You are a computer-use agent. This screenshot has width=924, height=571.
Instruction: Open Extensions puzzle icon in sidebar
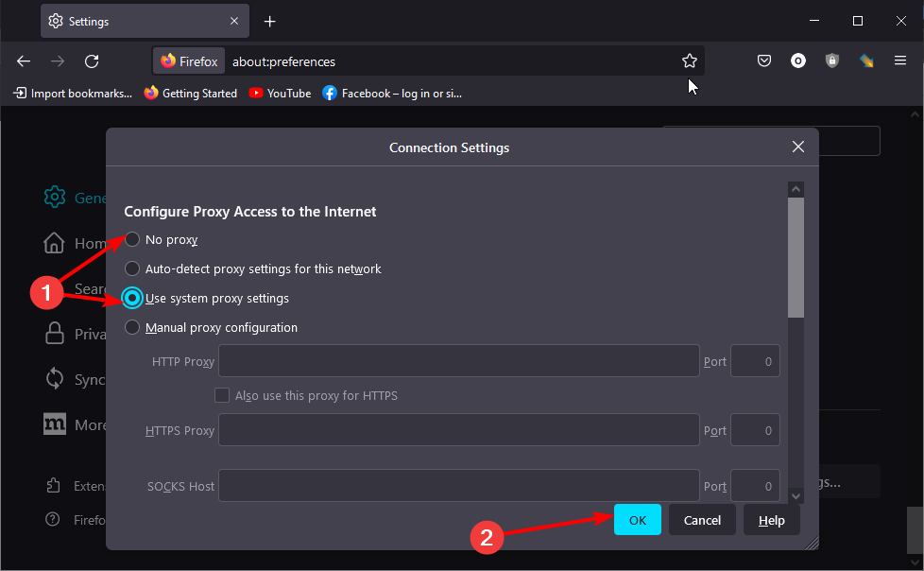coord(53,486)
